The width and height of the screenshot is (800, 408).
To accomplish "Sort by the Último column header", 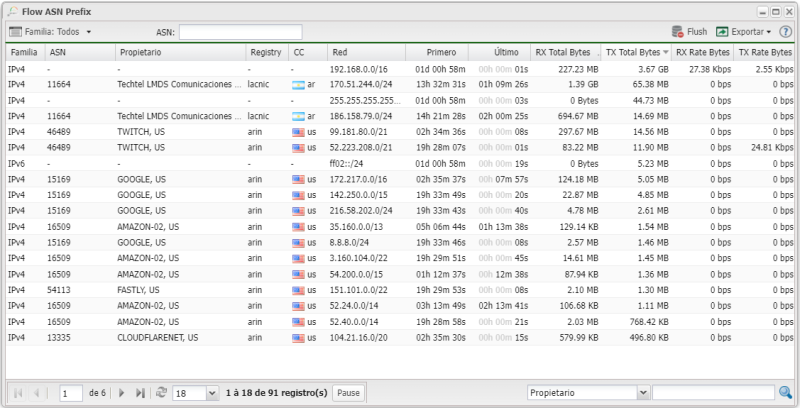I will click(x=499, y=52).
